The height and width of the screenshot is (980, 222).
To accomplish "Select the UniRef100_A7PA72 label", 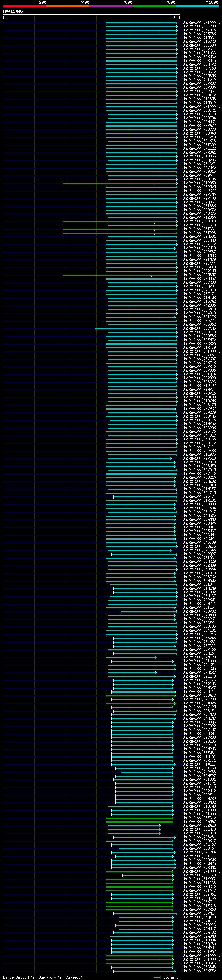I will pyautogui.click(x=199, y=125).
